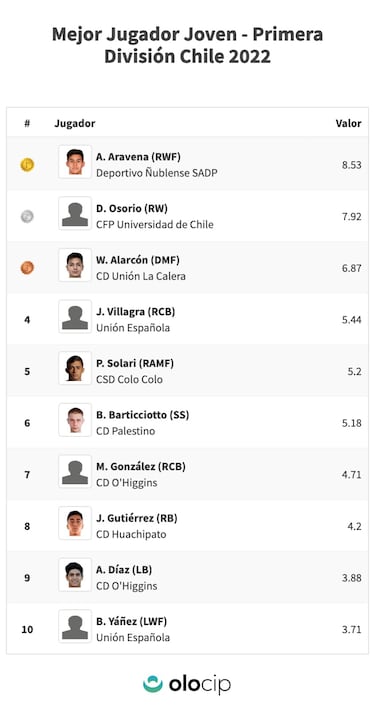
Task: Click D. Osorio's placeholder avatar
Action: 75,213
